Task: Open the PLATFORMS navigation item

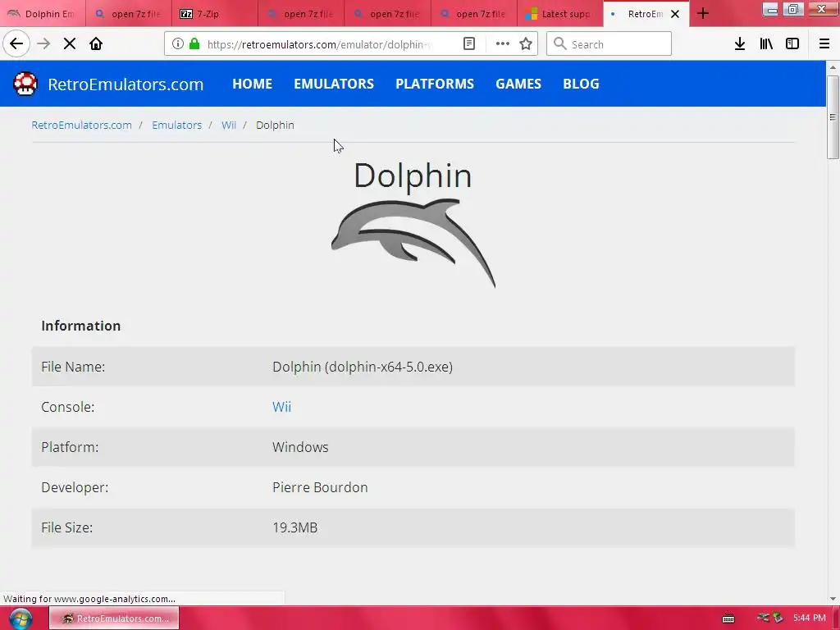Action: (x=435, y=84)
